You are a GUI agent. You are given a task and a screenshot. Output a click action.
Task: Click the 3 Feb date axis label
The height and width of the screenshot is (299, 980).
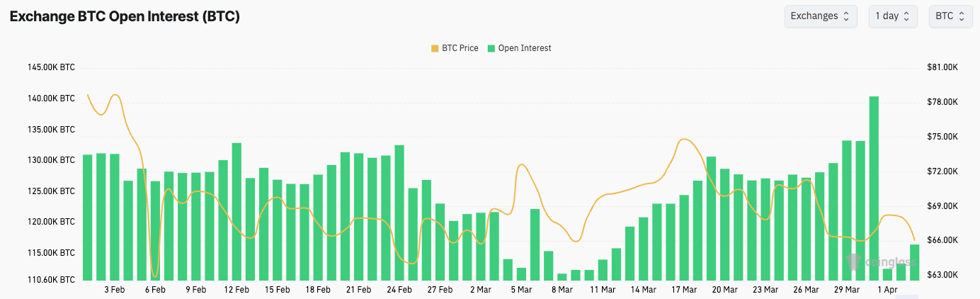[115, 290]
